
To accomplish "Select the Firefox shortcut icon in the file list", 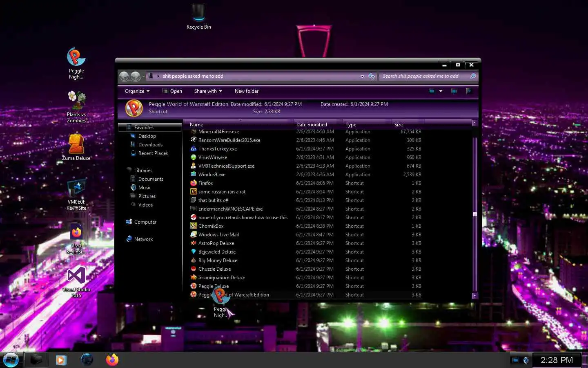I will (194, 183).
